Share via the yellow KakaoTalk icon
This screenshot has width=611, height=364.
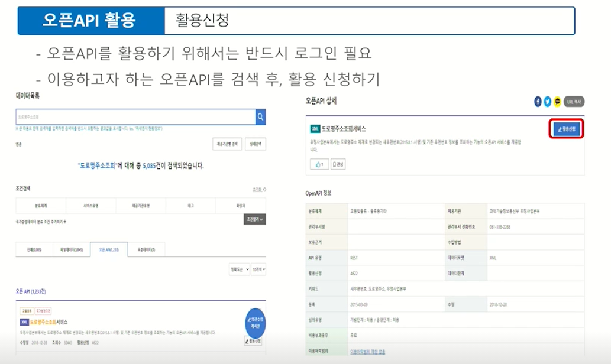pyautogui.click(x=558, y=102)
